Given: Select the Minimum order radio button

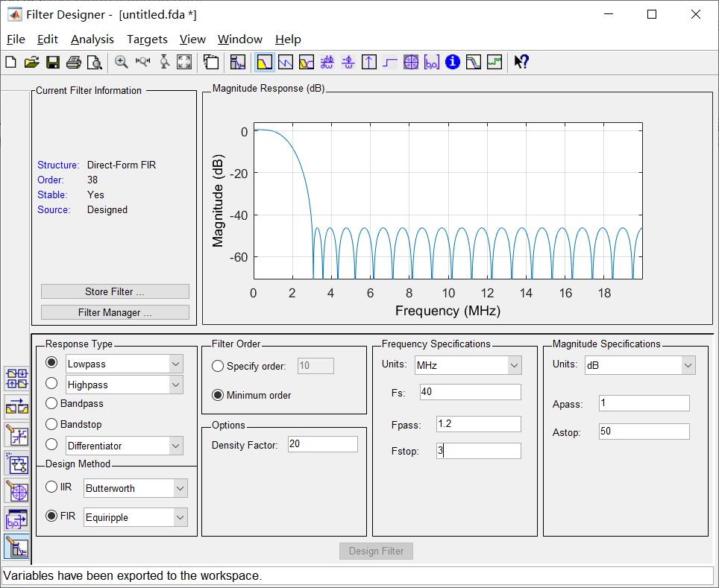Looking at the screenshot, I should coord(218,395).
